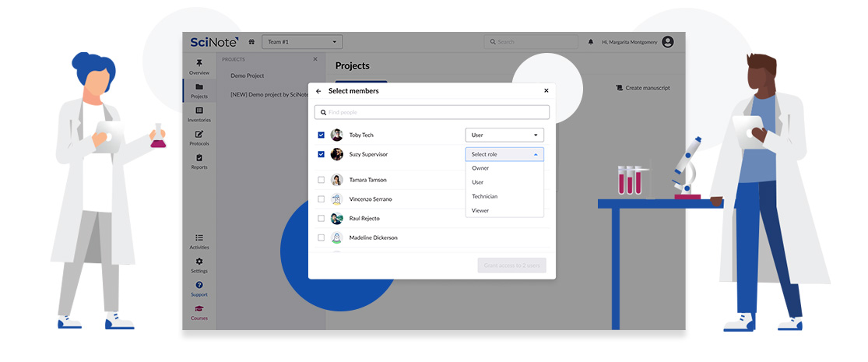
Task: Open the Support question mark icon
Action: [x=199, y=285]
